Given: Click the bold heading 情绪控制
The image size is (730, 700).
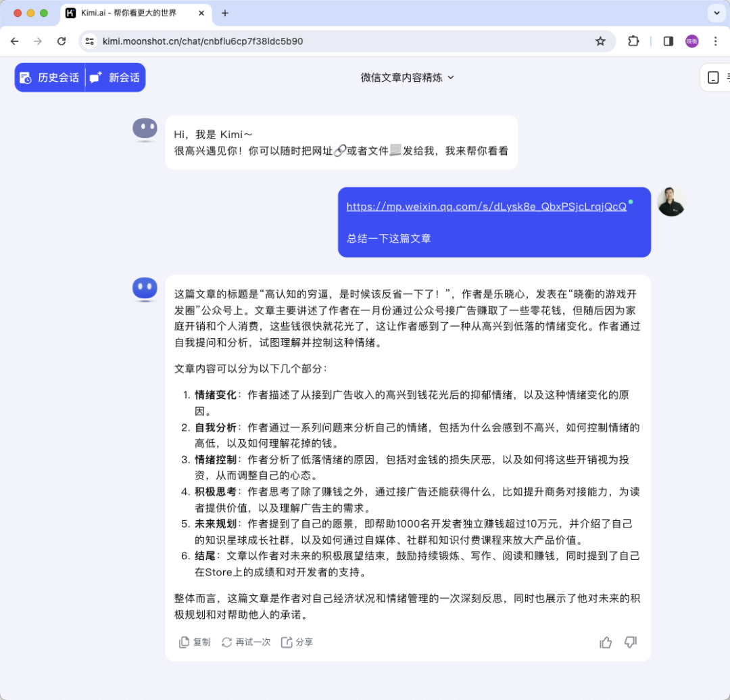Looking at the screenshot, I should click(215, 460).
